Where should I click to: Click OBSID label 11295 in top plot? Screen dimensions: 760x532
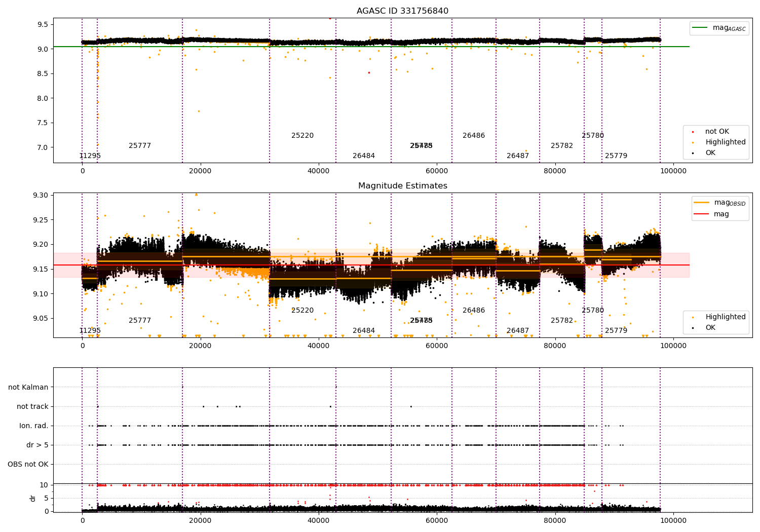[x=90, y=156]
